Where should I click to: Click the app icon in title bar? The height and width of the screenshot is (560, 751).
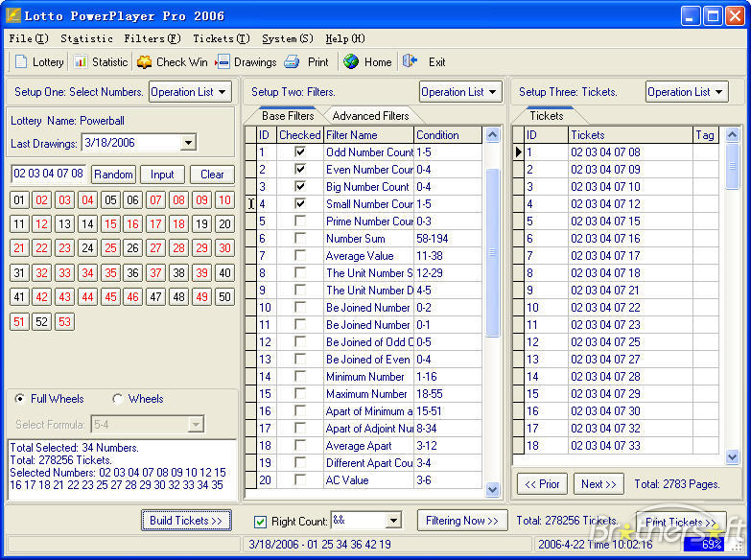click(x=13, y=15)
